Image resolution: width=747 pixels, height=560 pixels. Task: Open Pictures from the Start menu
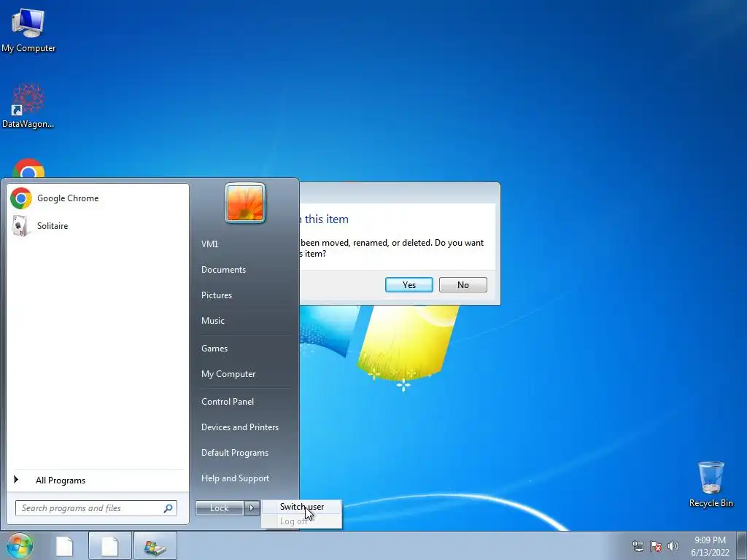click(217, 295)
